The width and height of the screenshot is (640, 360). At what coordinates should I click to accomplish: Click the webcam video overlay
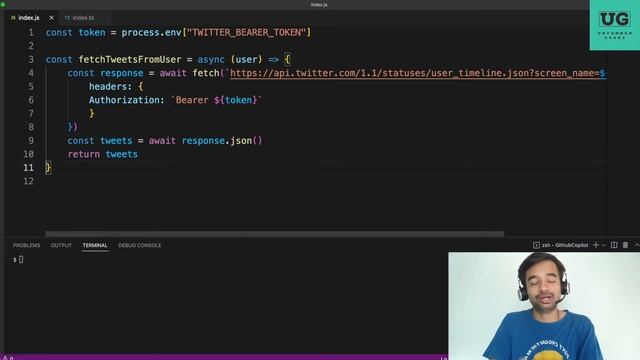point(544,306)
